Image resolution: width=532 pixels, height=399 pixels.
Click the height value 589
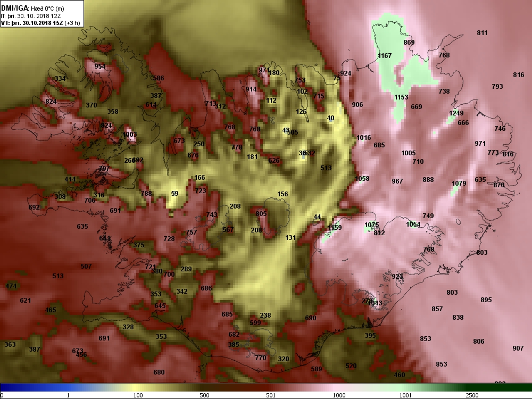316,369
